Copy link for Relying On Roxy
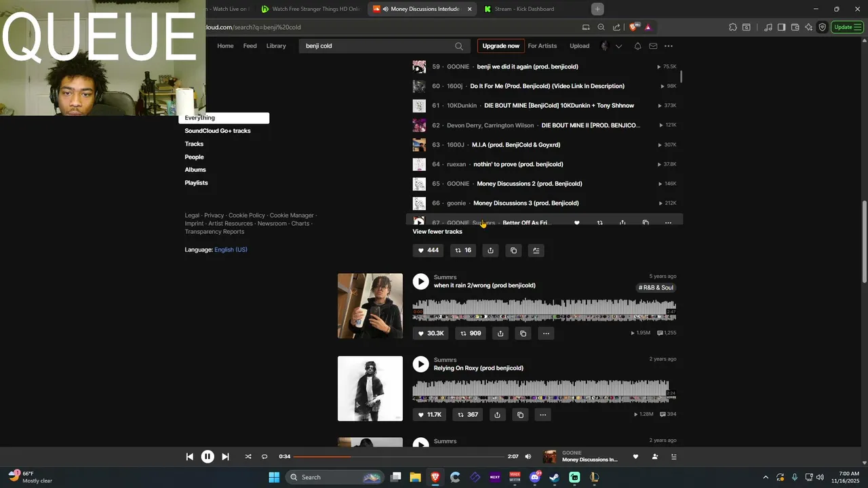The image size is (868, 488). [521, 415]
